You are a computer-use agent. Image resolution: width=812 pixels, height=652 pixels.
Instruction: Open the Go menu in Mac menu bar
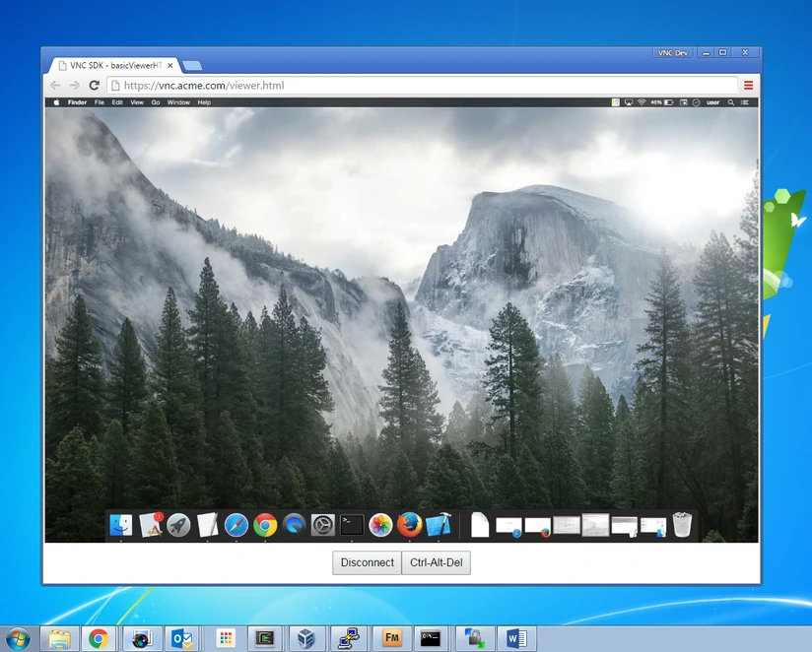pyautogui.click(x=156, y=102)
